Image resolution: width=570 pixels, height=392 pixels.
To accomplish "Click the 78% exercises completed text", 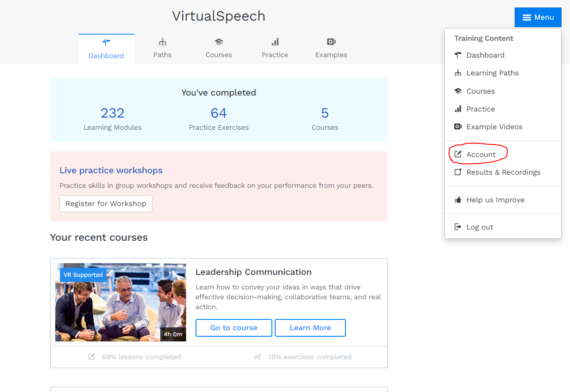I will [309, 357].
